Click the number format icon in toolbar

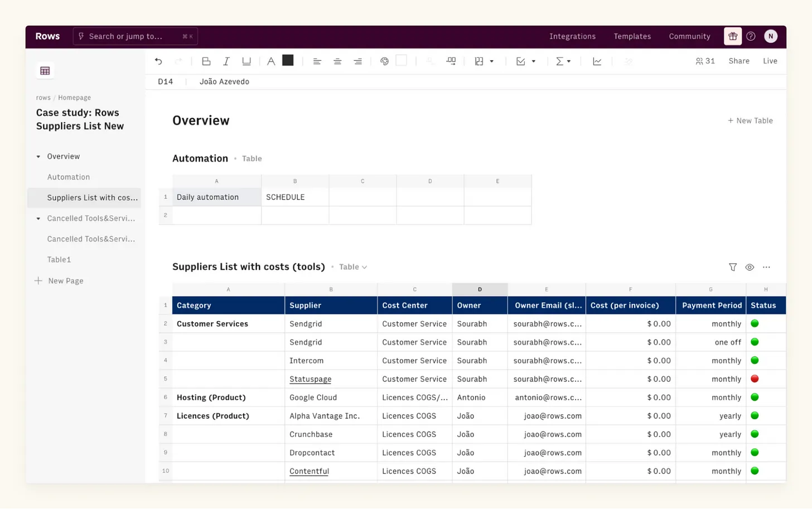(451, 61)
